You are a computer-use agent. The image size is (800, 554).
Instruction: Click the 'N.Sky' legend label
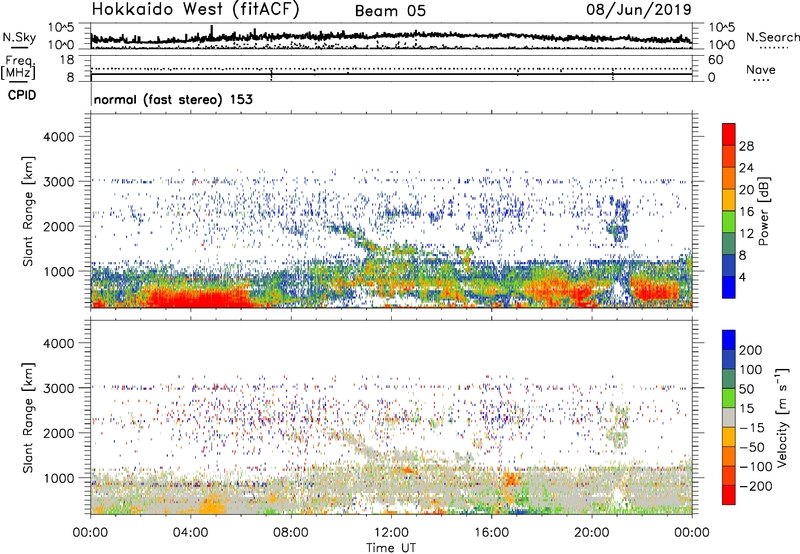click(x=19, y=37)
